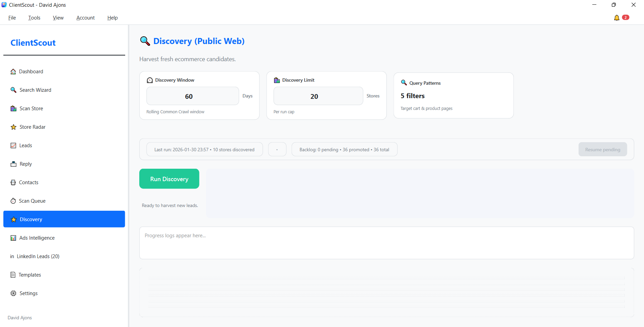Viewport: 644px width, 327px height.
Task: Open the View menu
Action: (x=58, y=18)
